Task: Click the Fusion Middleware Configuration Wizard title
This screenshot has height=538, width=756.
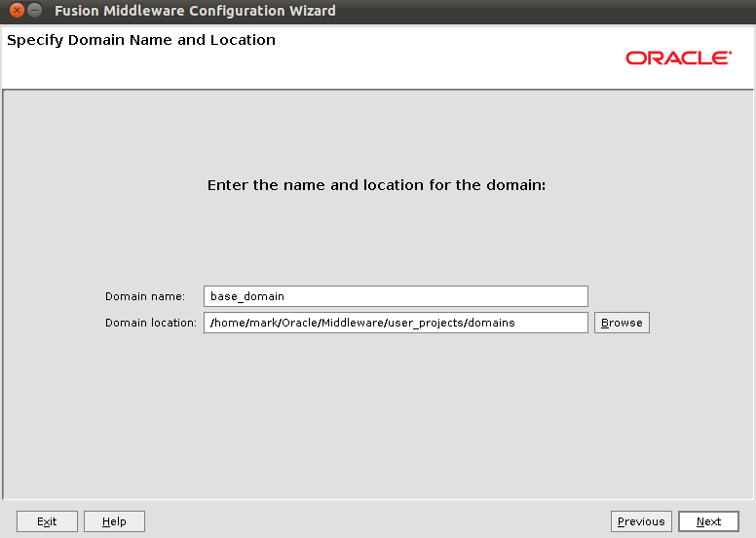Action: (x=195, y=11)
